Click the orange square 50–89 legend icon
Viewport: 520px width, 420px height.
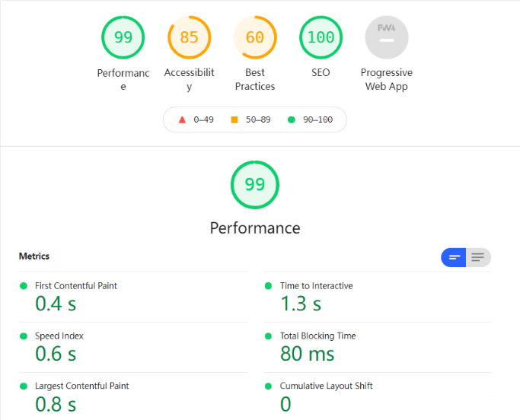pyautogui.click(x=234, y=119)
